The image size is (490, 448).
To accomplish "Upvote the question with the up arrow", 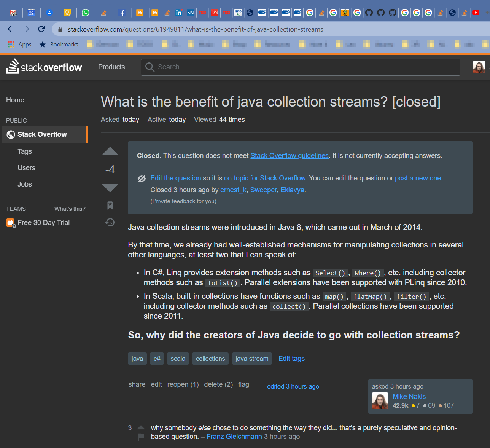I will click(110, 151).
